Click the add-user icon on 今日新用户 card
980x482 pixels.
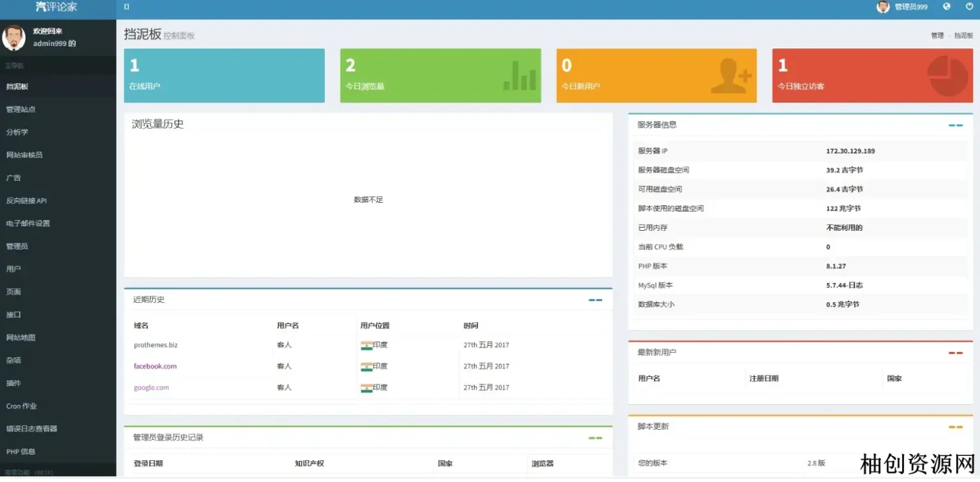click(x=731, y=76)
